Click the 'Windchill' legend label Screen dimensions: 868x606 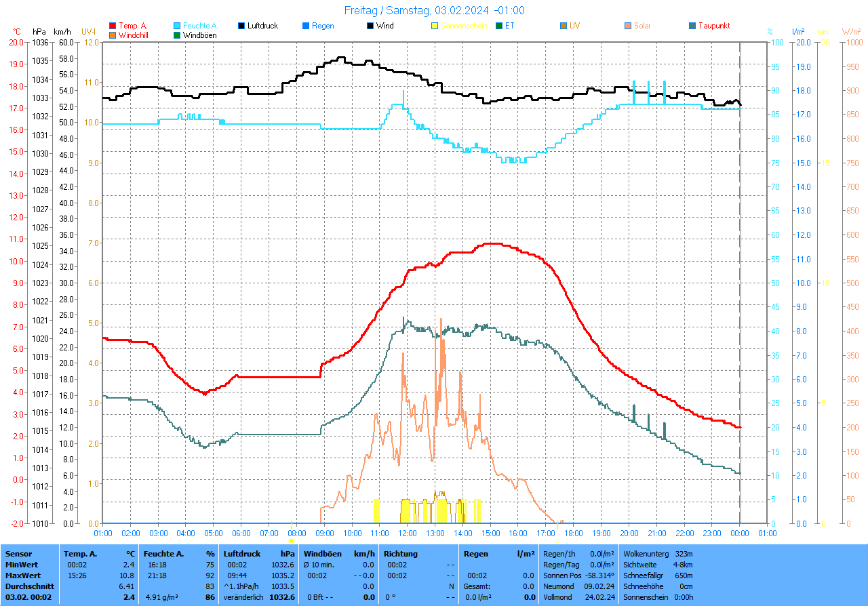[x=134, y=35]
